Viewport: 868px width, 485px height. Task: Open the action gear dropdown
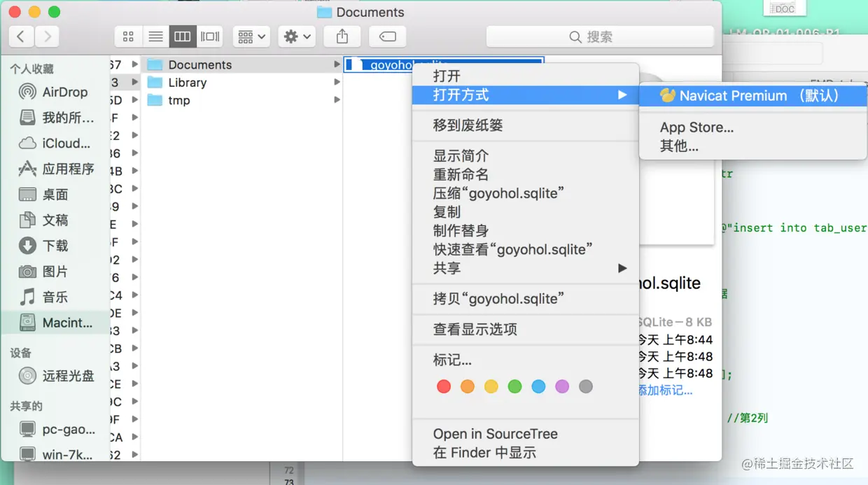[x=297, y=36]
